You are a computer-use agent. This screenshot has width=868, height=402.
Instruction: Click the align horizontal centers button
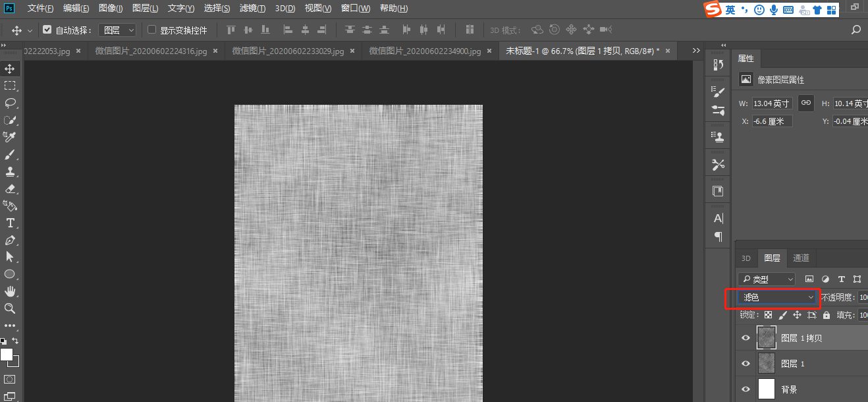[304, 30]
